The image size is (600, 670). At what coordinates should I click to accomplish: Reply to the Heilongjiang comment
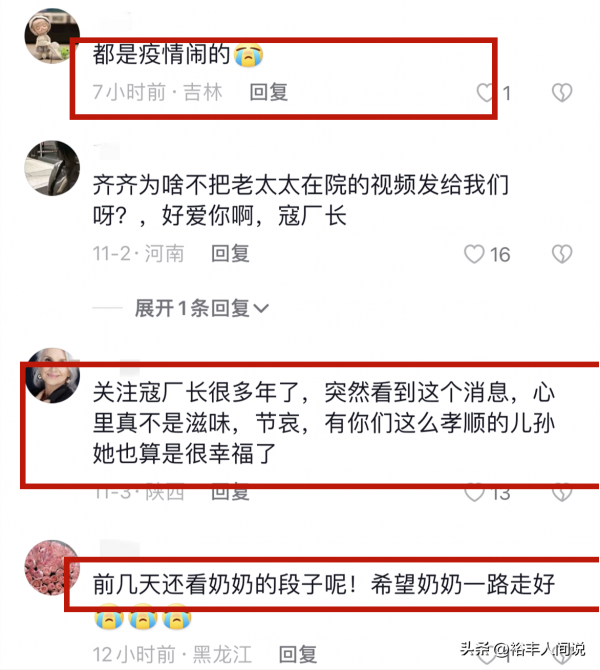298,654
